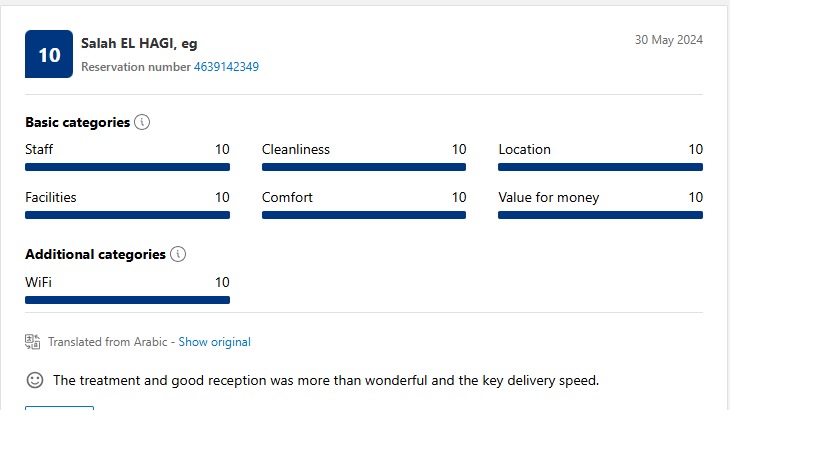Image resolution: width=819 pixels, height=460 pixels.
Task: Click the partially visible button below the review
Action: tap(60, 408)
